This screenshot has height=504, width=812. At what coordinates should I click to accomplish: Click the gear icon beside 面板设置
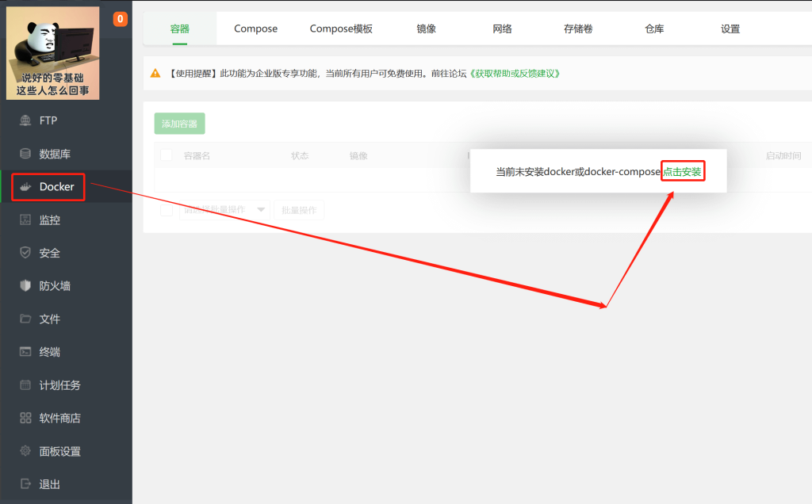[x=25, y=451]
